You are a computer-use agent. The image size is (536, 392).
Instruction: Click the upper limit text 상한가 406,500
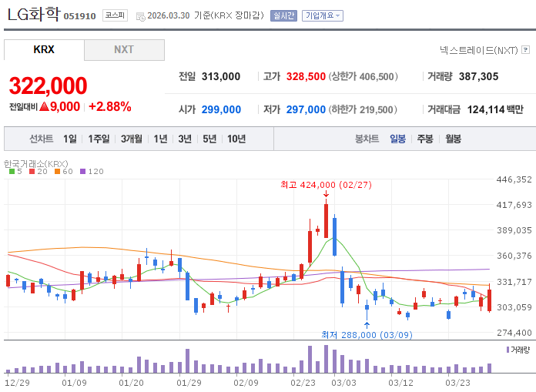coord(363,76)
